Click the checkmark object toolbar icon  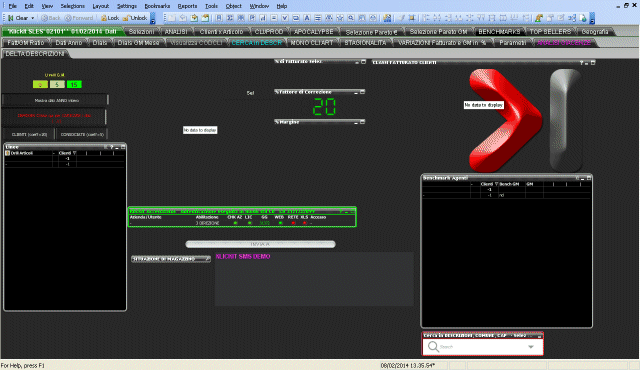(285, 18)
